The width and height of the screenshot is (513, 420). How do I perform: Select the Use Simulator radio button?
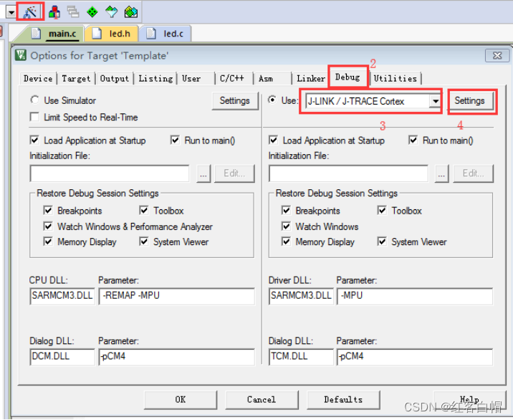[34, 100]
